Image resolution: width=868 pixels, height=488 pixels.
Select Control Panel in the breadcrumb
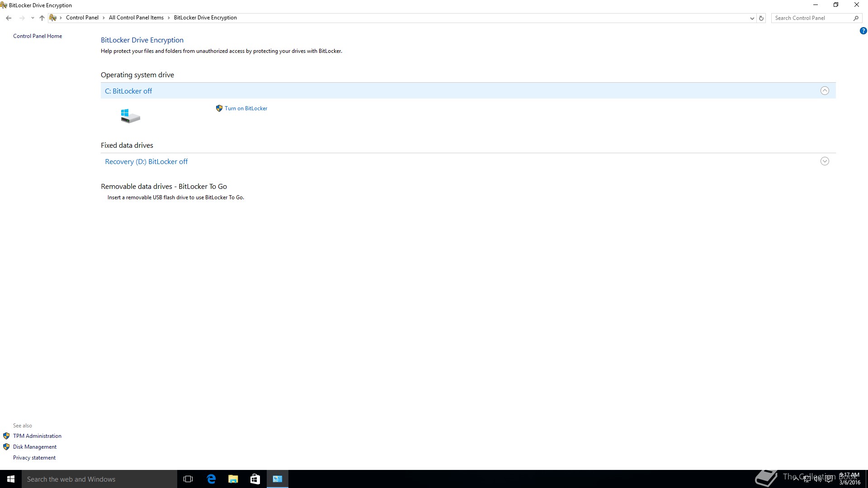(x=82, y=18)
